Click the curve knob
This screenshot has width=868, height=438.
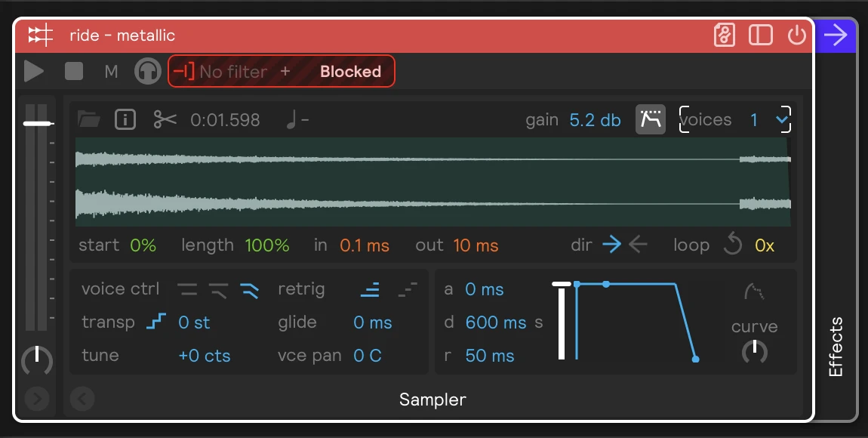coord(754,351)
